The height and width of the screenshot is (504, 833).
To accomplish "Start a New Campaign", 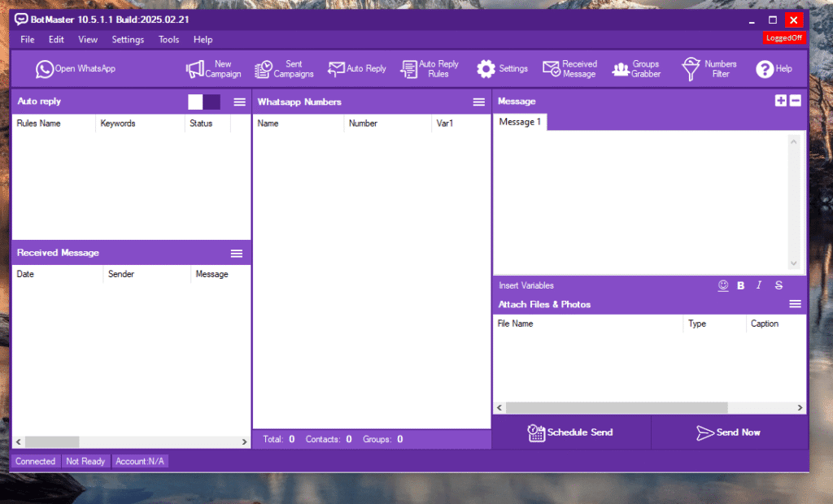I will [x=213, y=68].
